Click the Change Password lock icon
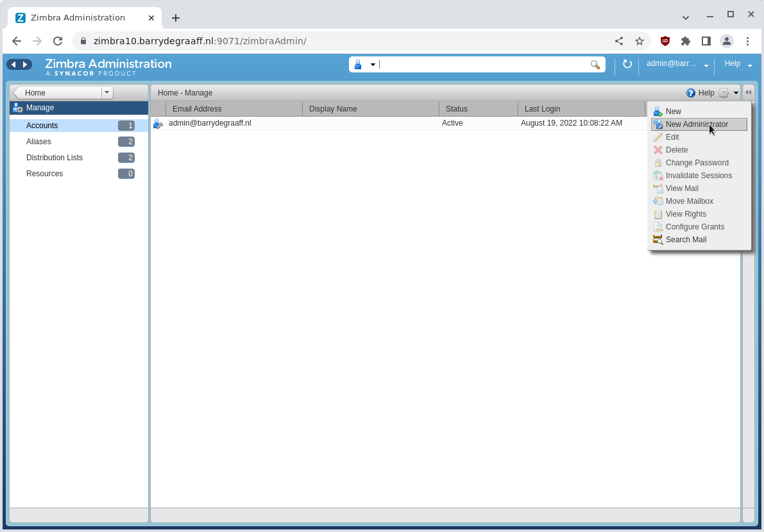The width and height of the screenshot is (764, 532). pyautogui.click(x=658, y=163)
